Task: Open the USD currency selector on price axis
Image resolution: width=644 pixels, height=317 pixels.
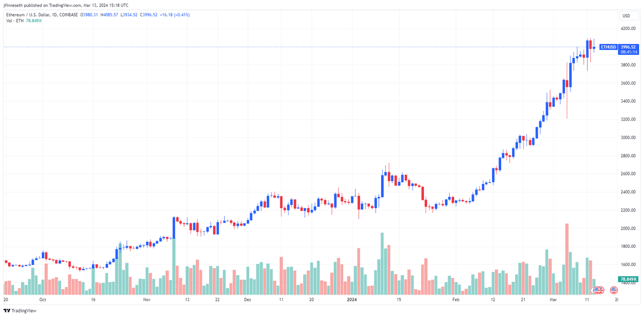Action: [626, 16]
